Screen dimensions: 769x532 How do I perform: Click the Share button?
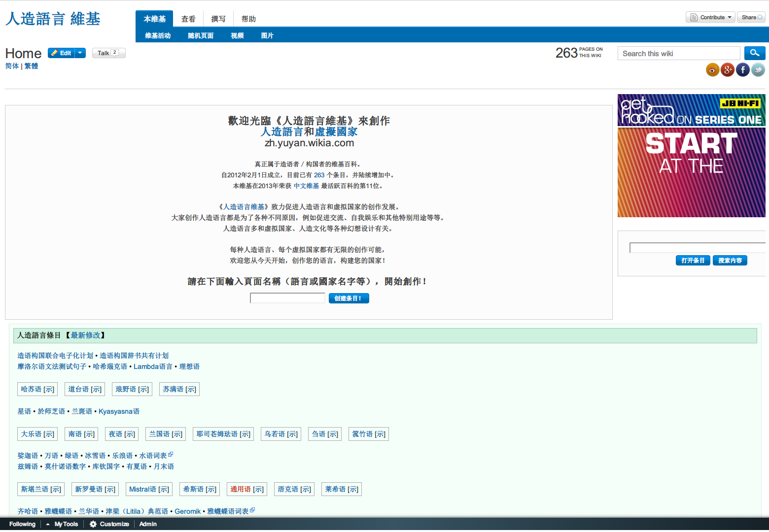[x=751, y=17]
